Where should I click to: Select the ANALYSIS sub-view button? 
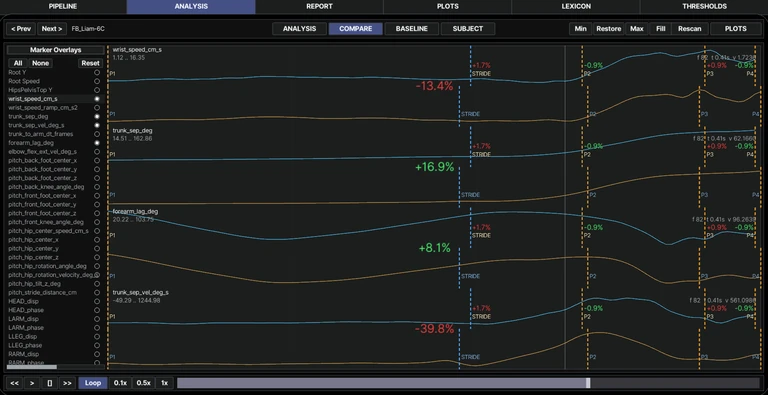[299, 29]
